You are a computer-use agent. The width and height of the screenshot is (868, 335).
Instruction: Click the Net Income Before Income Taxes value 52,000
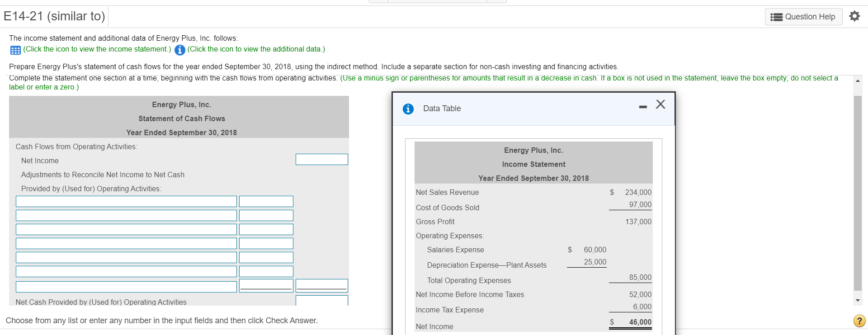pos(640,294)
